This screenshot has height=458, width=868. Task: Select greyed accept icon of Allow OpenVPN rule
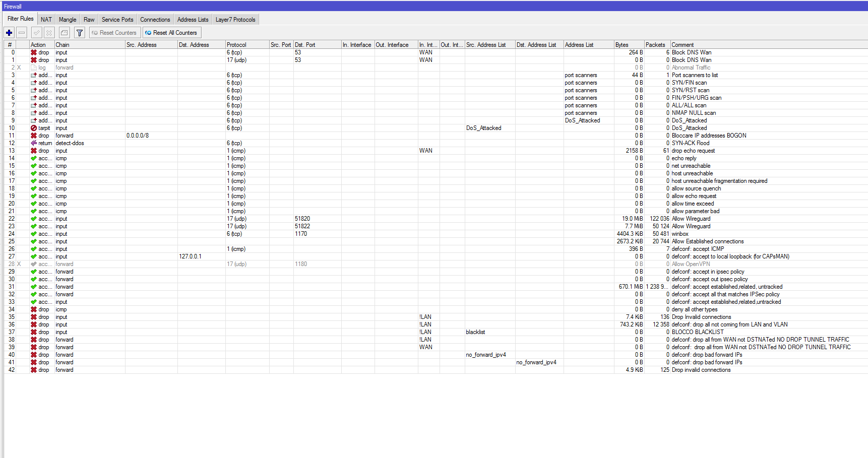click(34, 264)
